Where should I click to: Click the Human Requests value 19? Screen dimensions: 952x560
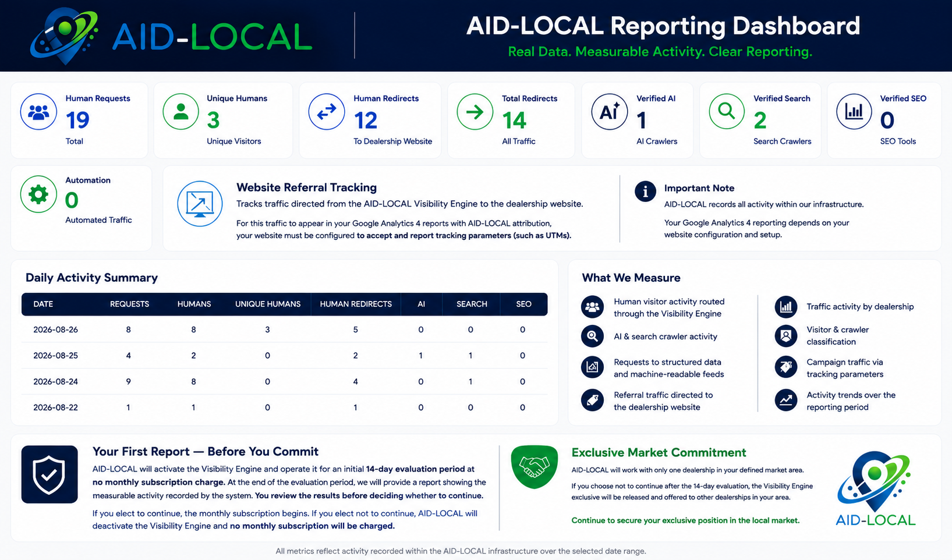point(77,120)
